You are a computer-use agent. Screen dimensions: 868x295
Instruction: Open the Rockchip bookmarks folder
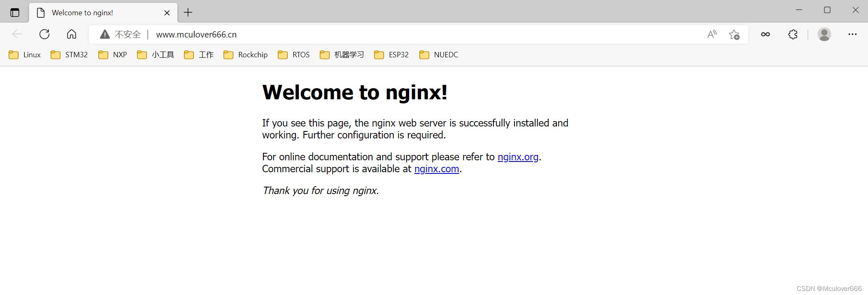246,55
